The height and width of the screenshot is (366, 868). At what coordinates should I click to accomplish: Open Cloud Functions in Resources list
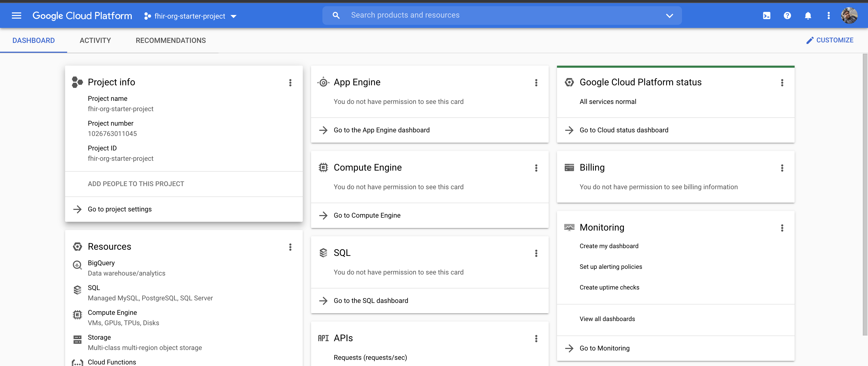(112, 362)
